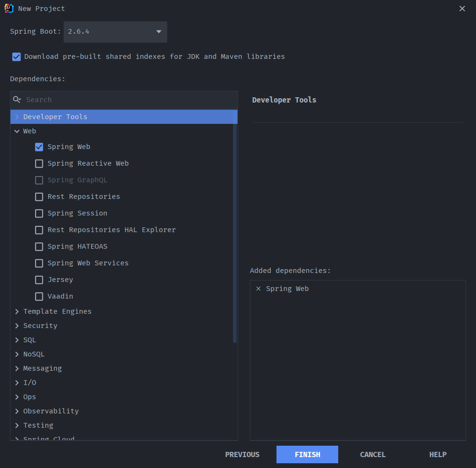This screenshot has height=468, width=476.
Task: Uncheck the Spring Web checkbox
Action: coord(39,147)
